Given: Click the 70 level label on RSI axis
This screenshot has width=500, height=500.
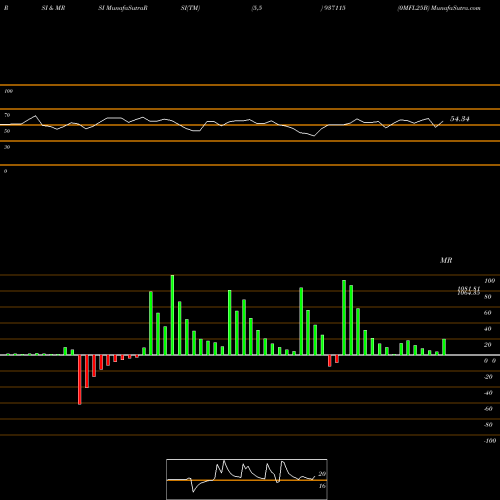Looking at the screenshot, I should point(7,115).
